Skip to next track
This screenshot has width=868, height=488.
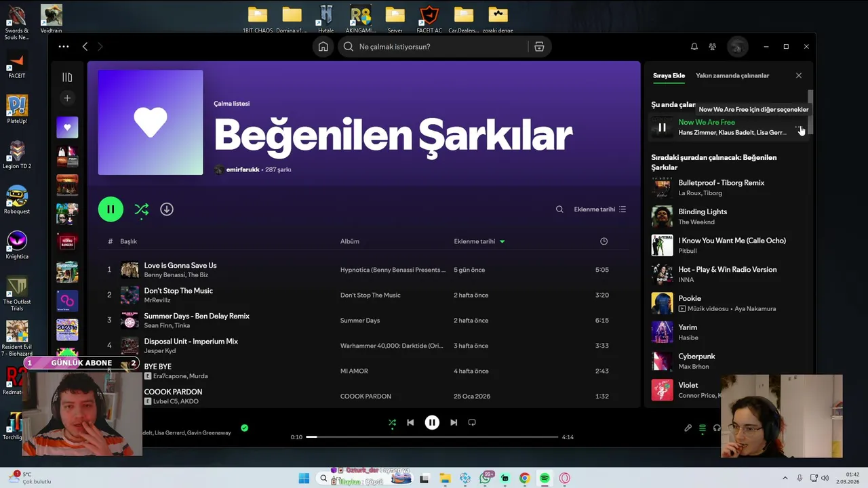click(454, 422)
